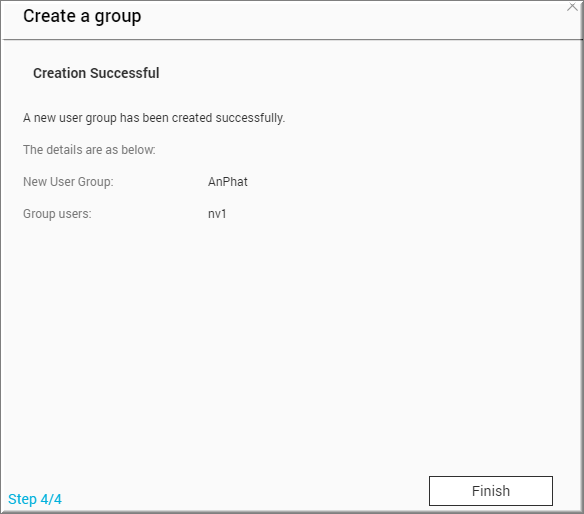Viewport: 584px width, 514px height.
Task: Click the word 'group' in dialog title
Action: [x=118, y=18]
